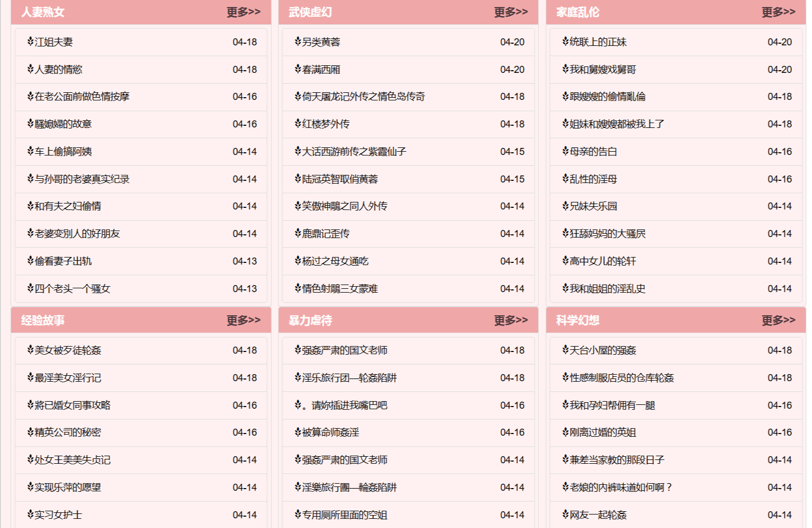Click 大话西游前传之紫霞仙子 title
Image resolution: width=812 pixels, height=528 pixels.
tap(354, 152)
